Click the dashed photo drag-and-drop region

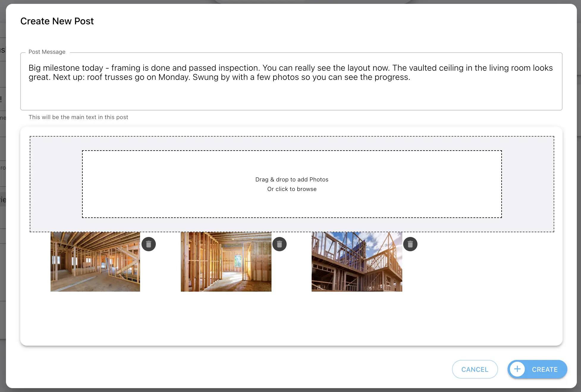292,184
